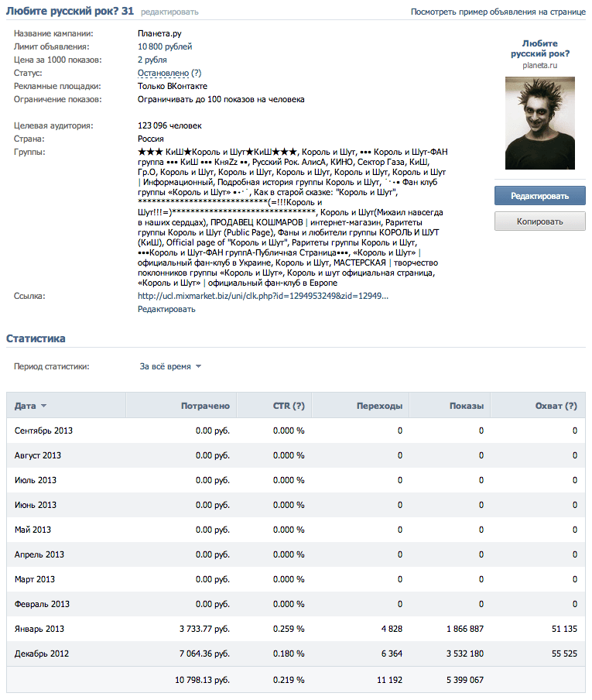592x700 pixels.
Task: Click the total '5 399 067' impressions value
Action: pyautogui.click(x=465, y=680)
